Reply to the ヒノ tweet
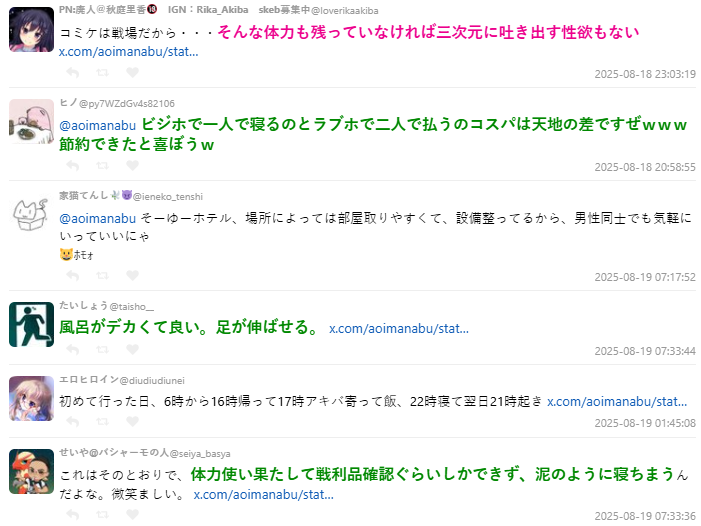The image size is (701, 526). 73,165
